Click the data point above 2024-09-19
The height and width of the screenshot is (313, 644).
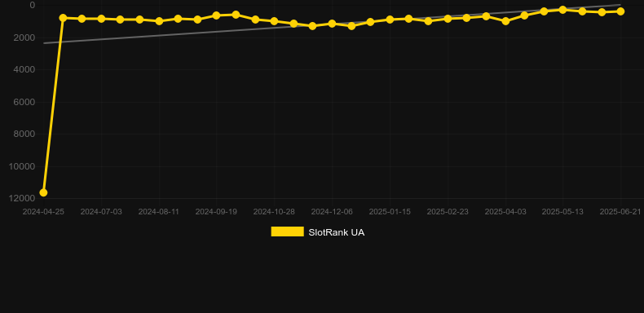(217, 15)
